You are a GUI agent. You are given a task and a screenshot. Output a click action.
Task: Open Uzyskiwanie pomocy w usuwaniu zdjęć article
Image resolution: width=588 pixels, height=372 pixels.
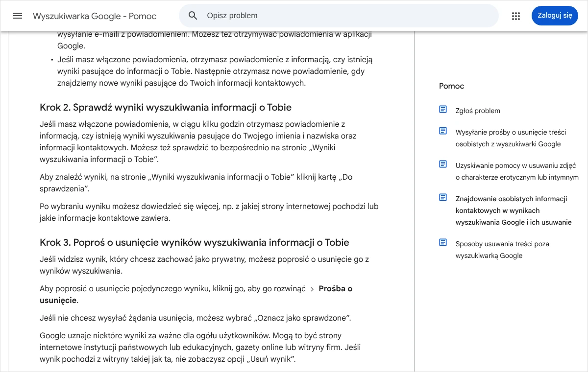(517, 171)
